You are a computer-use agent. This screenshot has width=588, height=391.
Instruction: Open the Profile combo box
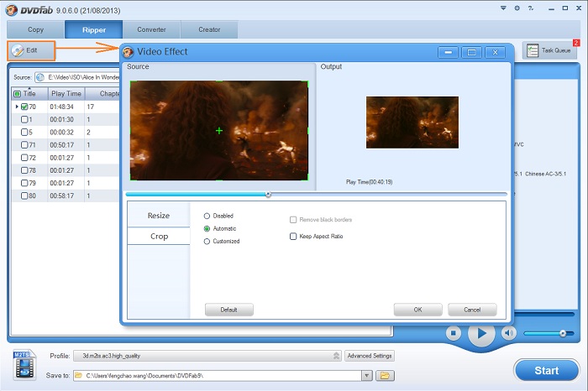[207, 356]
